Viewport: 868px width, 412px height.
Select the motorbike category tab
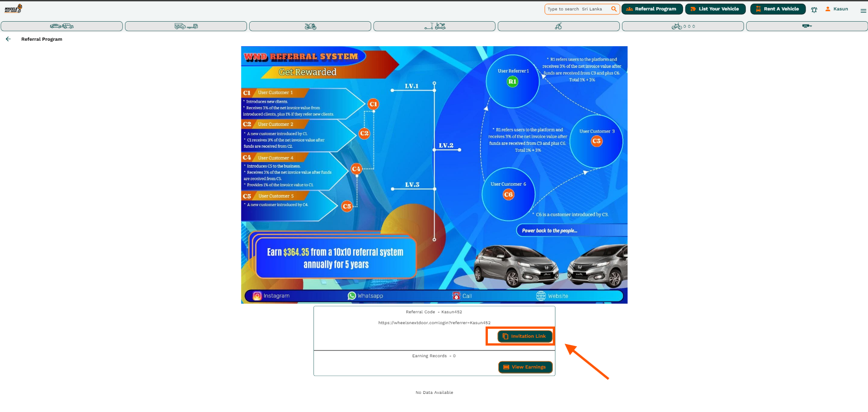[x=310, y=26]
